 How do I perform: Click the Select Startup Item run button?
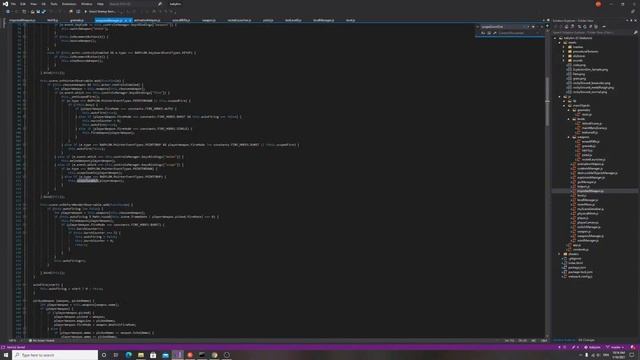(x=100, y=12)
